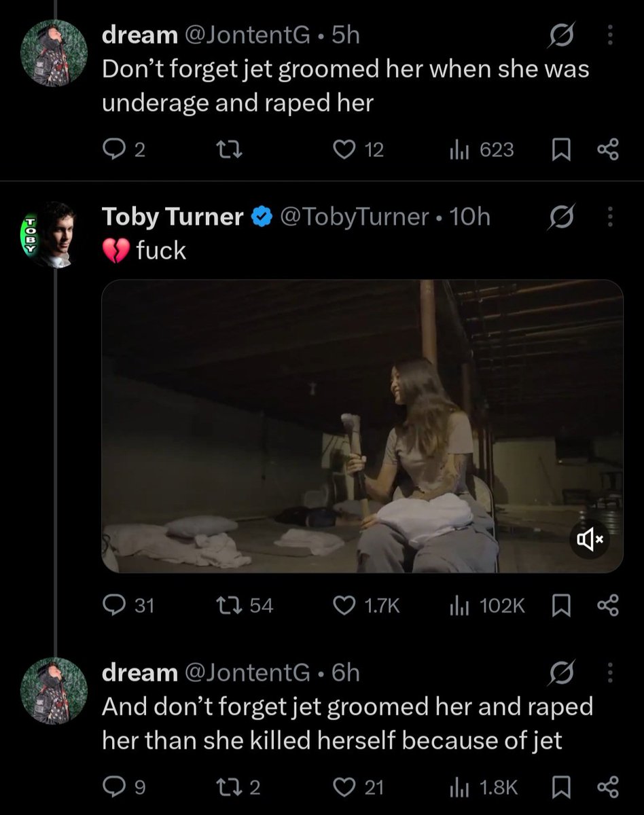Tap Grok icon on Toby Turner's tweet

564,217
